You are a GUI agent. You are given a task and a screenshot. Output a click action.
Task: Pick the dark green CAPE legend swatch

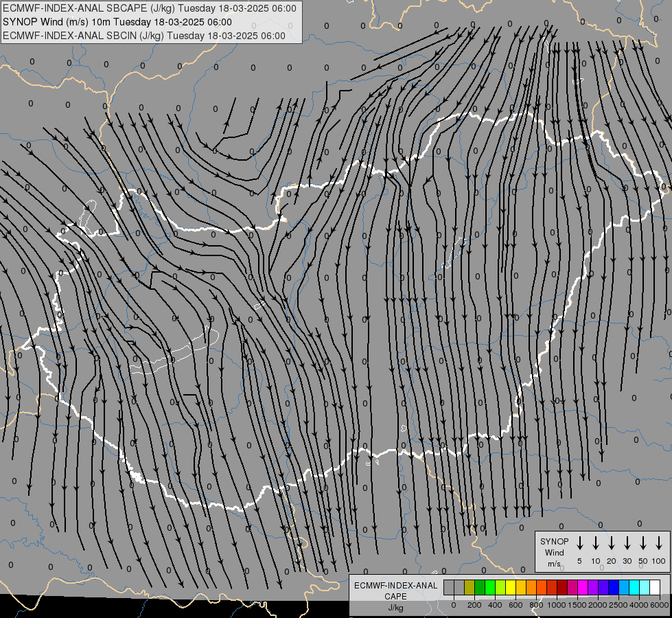click(480, 587)
